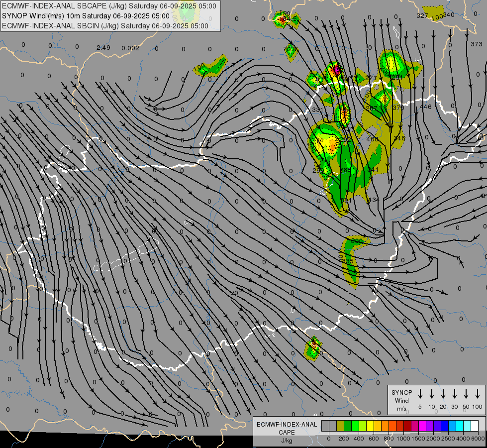This screenshot has height=448, width=487.
Task: Click the SYNOP word in wind legend
Action: (401, 392)
